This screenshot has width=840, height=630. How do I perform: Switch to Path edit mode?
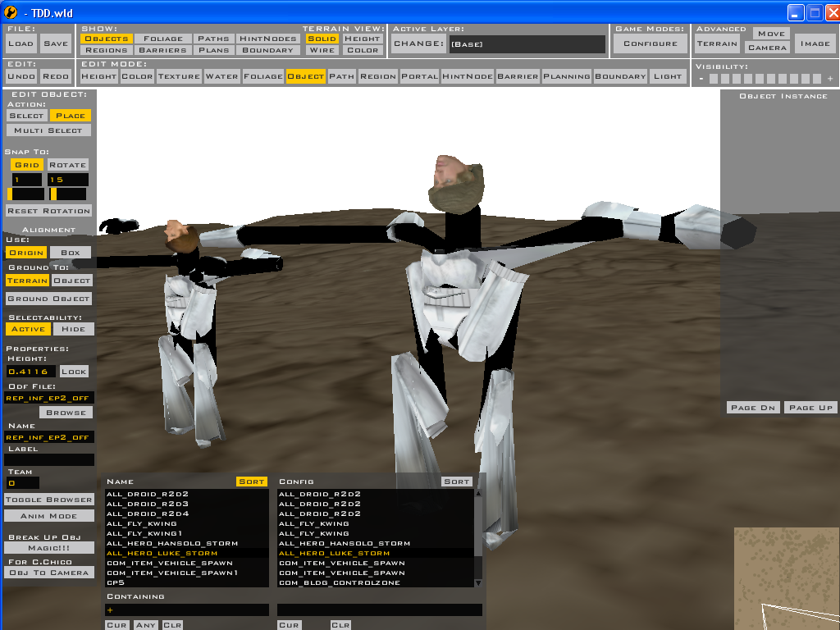click(341, 76)
